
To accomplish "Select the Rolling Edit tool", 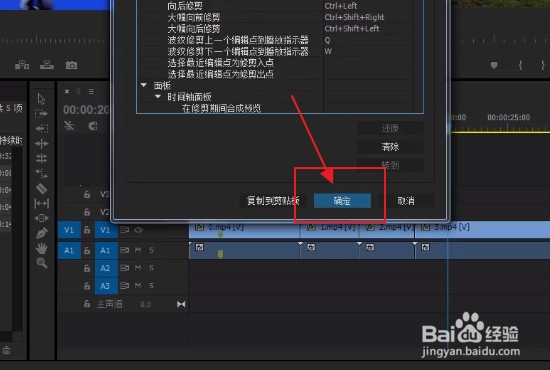I will coord(41,159).
